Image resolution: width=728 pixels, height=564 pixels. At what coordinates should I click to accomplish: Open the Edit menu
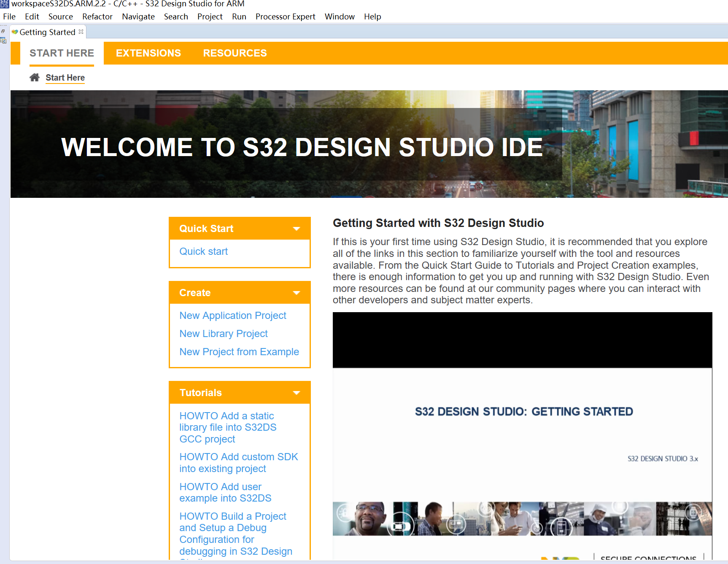[x=32, y=16]
